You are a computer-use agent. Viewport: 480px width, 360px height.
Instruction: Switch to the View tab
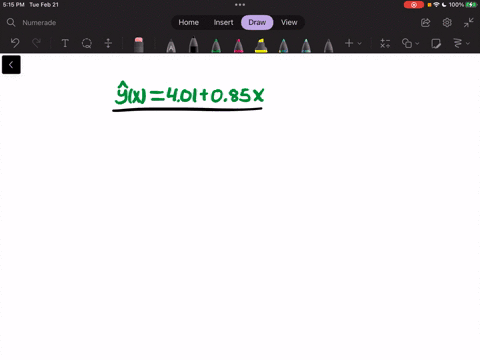(x=289, y=22)
